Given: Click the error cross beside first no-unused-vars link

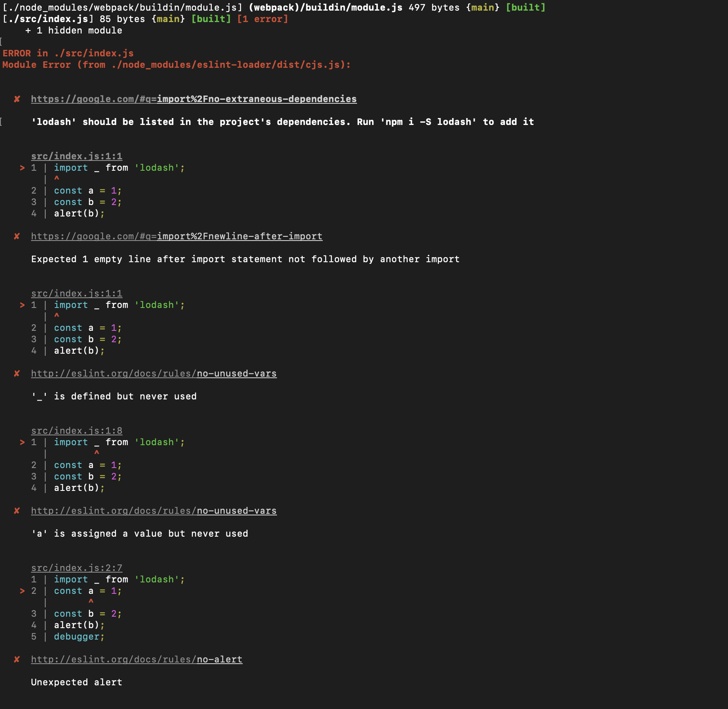Looking at the screenshot, I should (16, 373).
